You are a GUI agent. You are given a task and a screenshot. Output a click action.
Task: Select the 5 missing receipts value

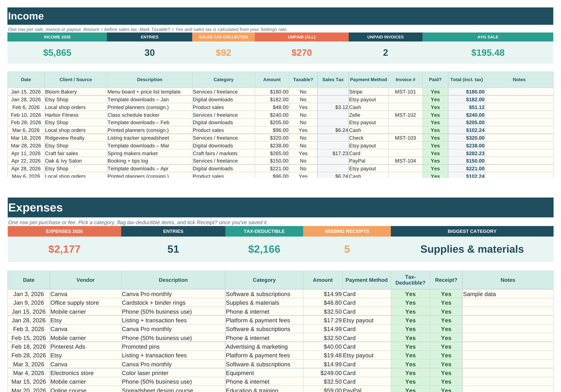pos(347,249)
